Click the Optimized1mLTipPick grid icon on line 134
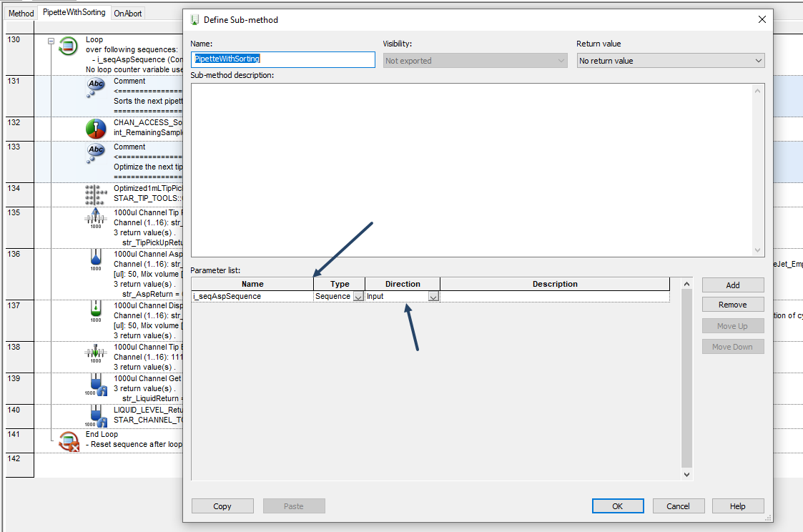This screenshot has width=803, height=532. (x=96, y=194)
